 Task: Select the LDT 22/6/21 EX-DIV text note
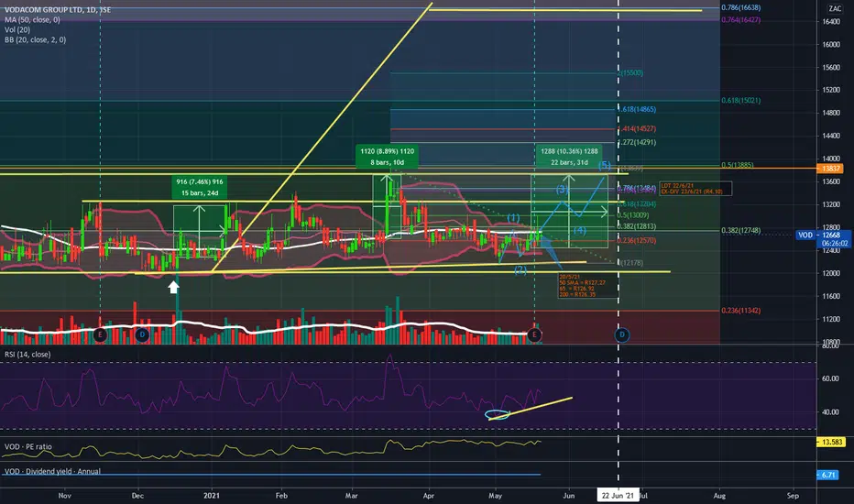(x=695, y=189)
